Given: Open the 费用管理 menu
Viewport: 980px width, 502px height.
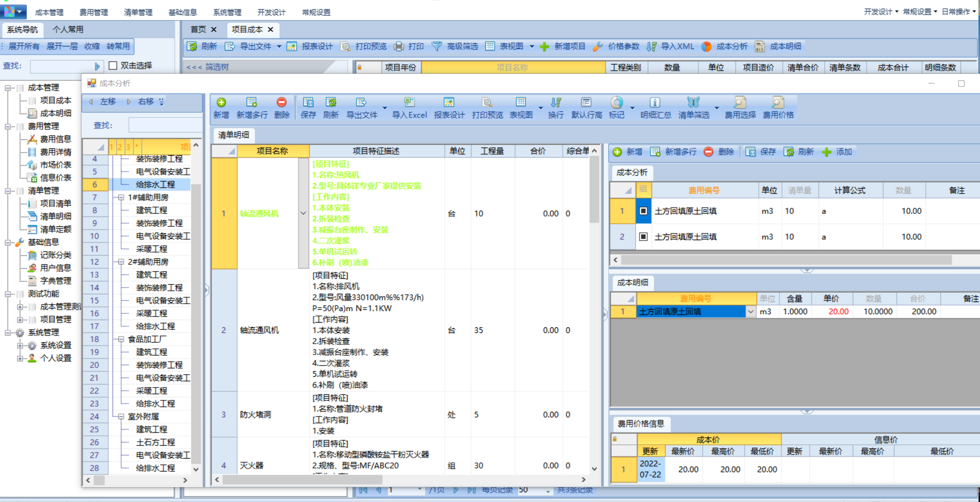Looking at the screenshot, I should (94, 12).
